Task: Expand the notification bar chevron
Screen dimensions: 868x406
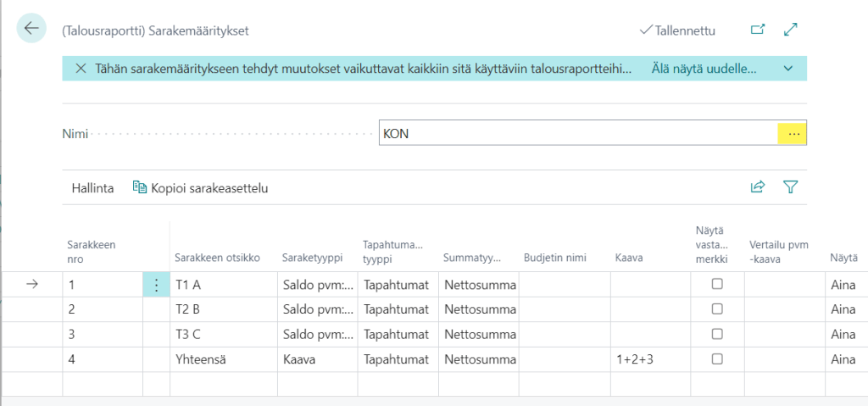Action: click(x=788, y=69)
